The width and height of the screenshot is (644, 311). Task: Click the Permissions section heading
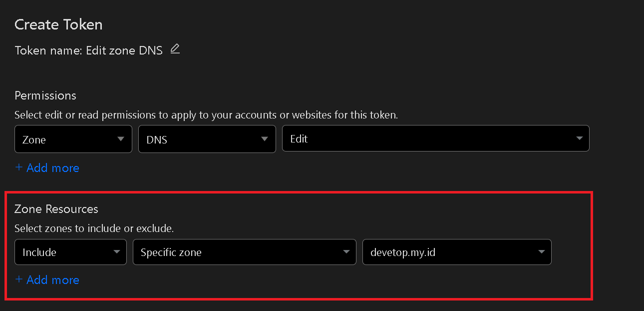45,95
